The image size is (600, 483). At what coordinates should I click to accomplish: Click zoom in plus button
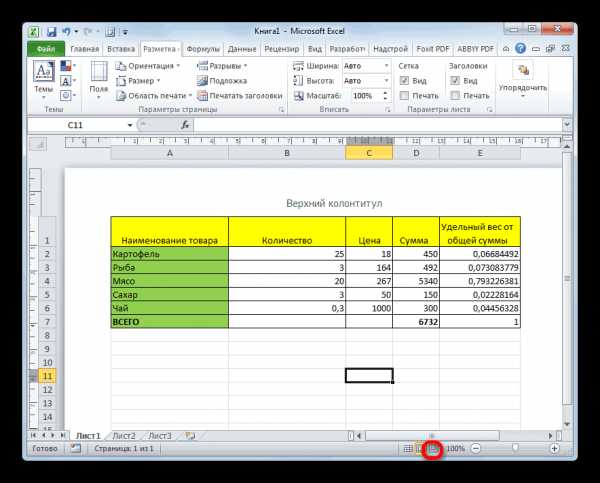coord(554,448)
